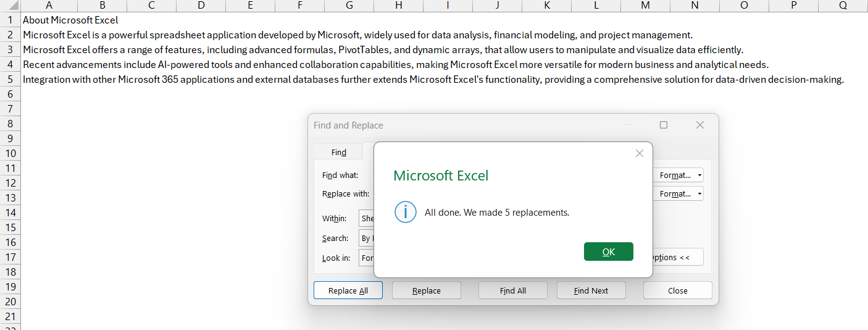The width and height of the screenshot is (868, 330).
Task: Select row 16 header
Action: tap(10, 242)
